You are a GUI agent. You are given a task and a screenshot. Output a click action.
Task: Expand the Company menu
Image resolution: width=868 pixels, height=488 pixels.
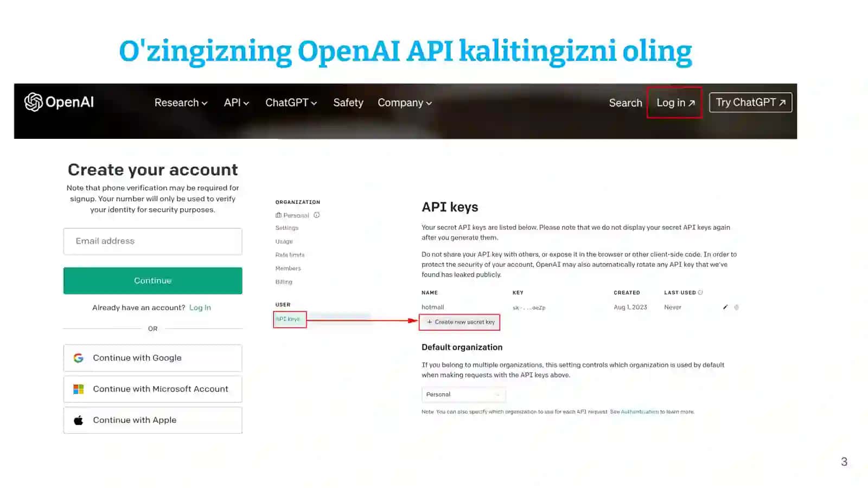(x=405, y=102)
